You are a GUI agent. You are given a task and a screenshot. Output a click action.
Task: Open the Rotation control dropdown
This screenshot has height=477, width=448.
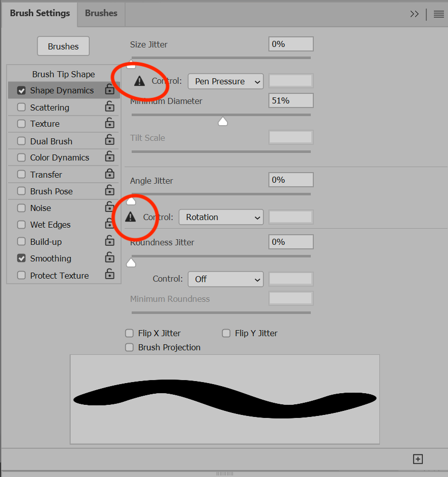coord(220,217)
